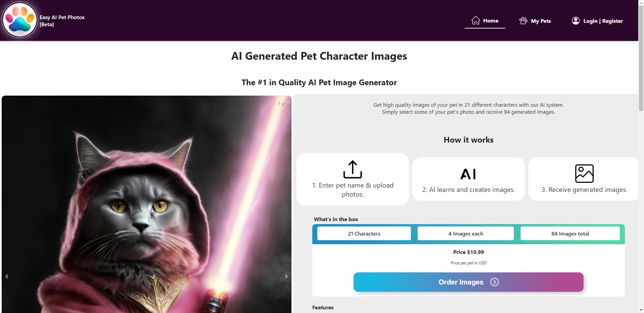Click the Easy AI Pet Photos paw logo
Image resolution: width=644 pixels, height=313 pixels.
point(20,20)
